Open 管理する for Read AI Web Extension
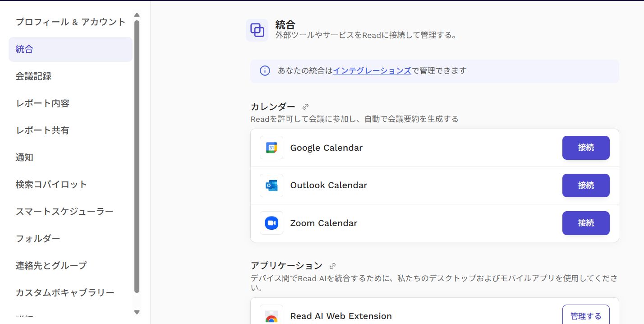This screenshot has height=324, width=644. (585, 316)
